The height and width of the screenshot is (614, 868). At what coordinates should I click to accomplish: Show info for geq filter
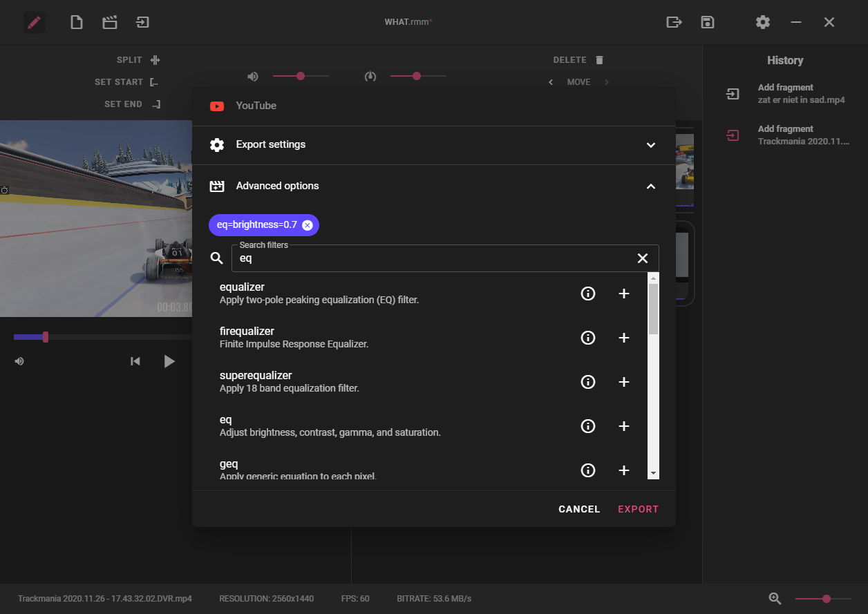(588, 470)
